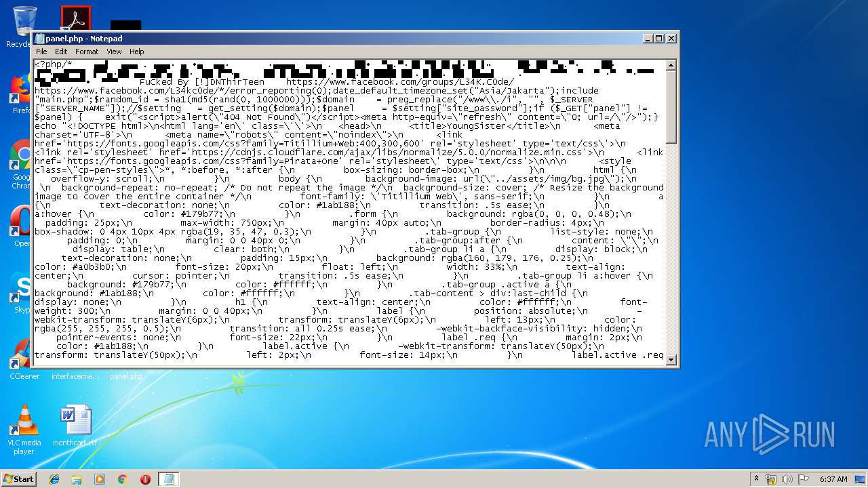Open the volume tray icon

pos(787,479)
